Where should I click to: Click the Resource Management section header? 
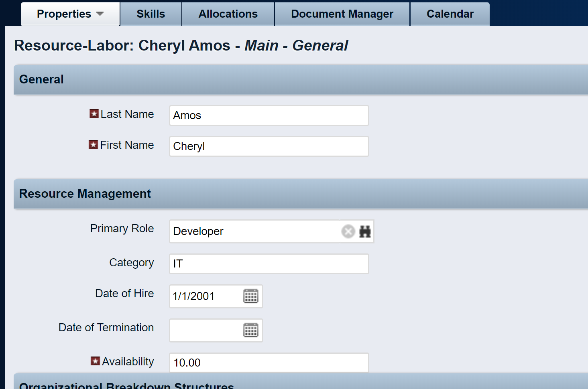pyautogui.click(x=301, y=194)
